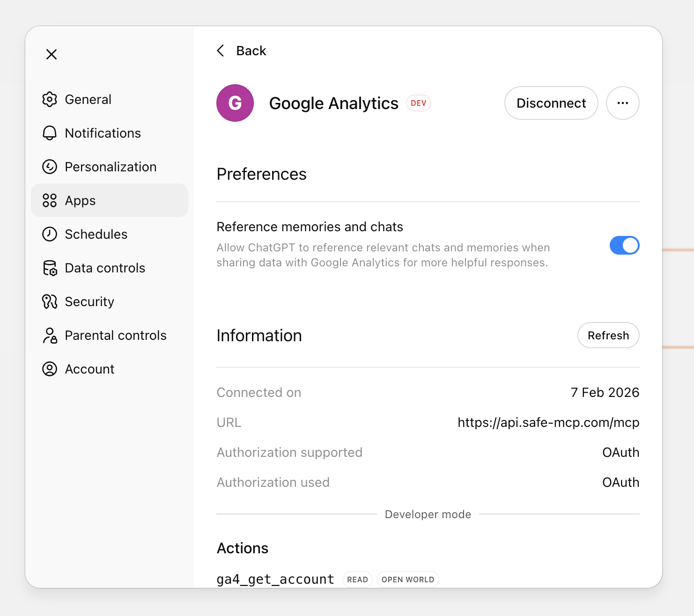This screenshot has width=694, height=616.
Task: Click the DEV badge next to Google Analytics
Action: (418, 103)
